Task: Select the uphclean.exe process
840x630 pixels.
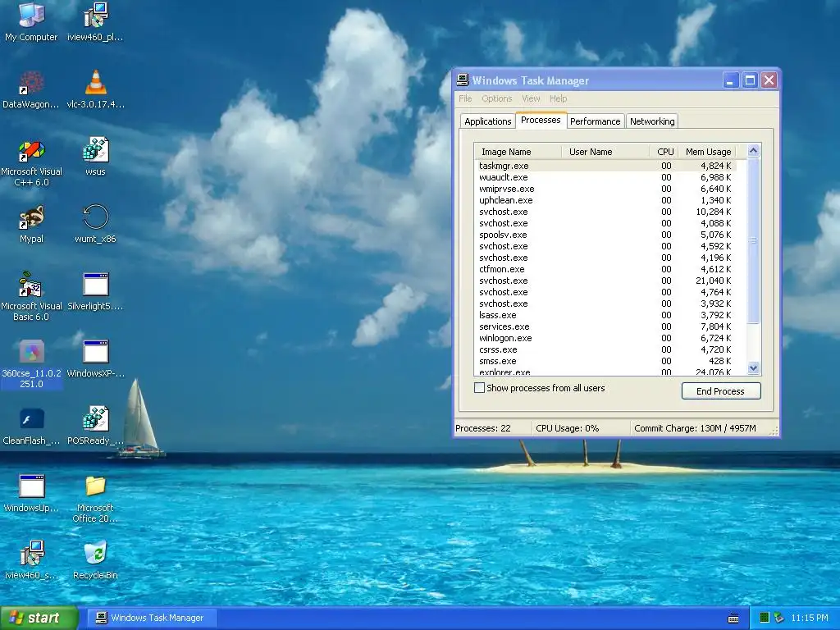Action: (x=605, y=200)
